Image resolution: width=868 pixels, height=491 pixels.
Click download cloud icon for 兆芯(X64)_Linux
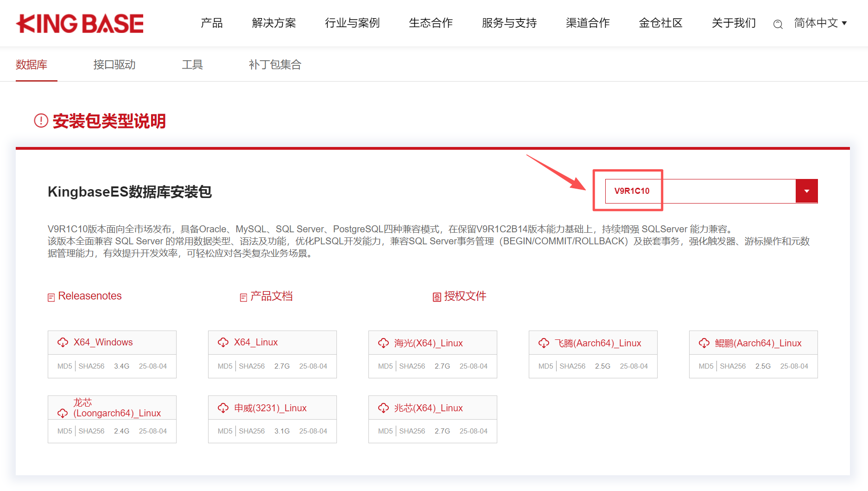pos(383,408)
